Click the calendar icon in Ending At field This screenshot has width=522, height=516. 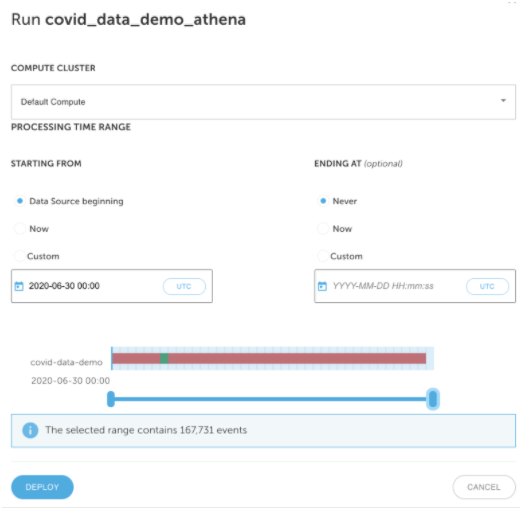coord(322,286)
